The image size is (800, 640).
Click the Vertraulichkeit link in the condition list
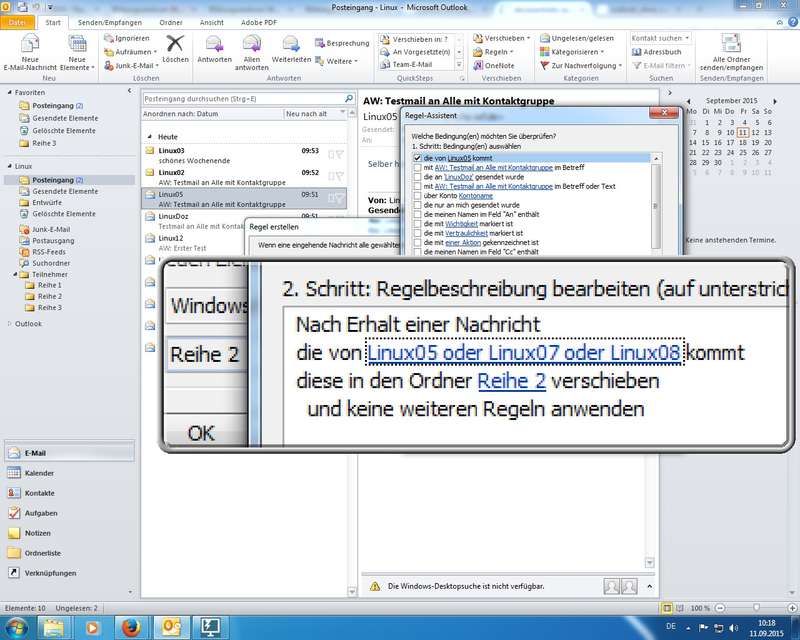[x=466, y=233]
